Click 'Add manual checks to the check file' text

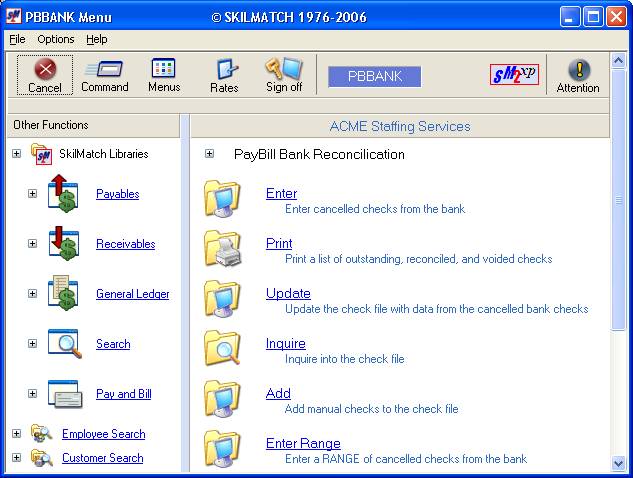point(371,409)
